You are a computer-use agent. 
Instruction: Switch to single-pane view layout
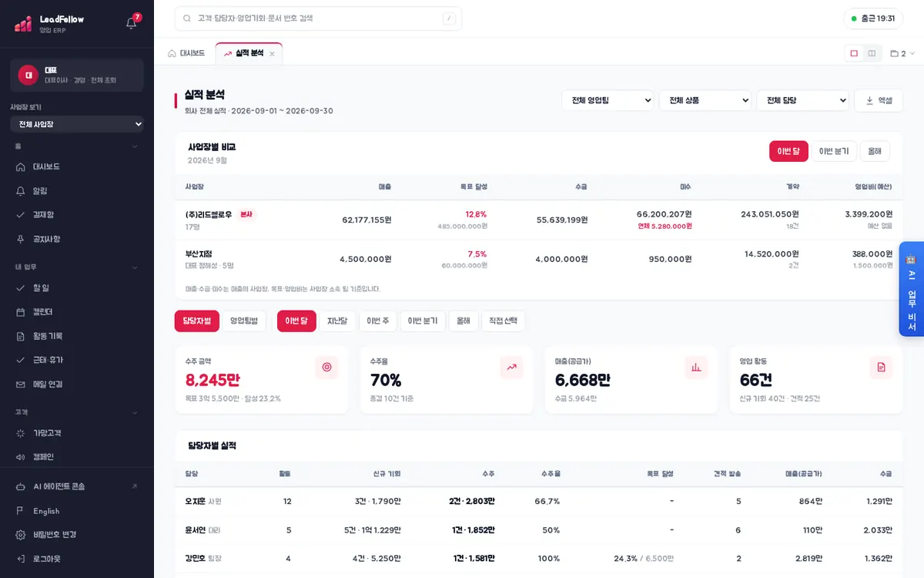(x=854, y=53)
